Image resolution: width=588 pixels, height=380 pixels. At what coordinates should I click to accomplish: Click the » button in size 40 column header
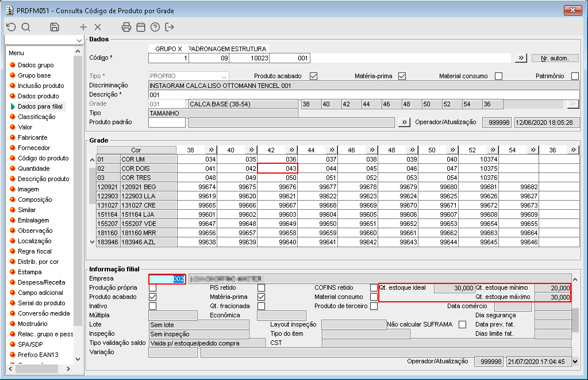[251, 149]
